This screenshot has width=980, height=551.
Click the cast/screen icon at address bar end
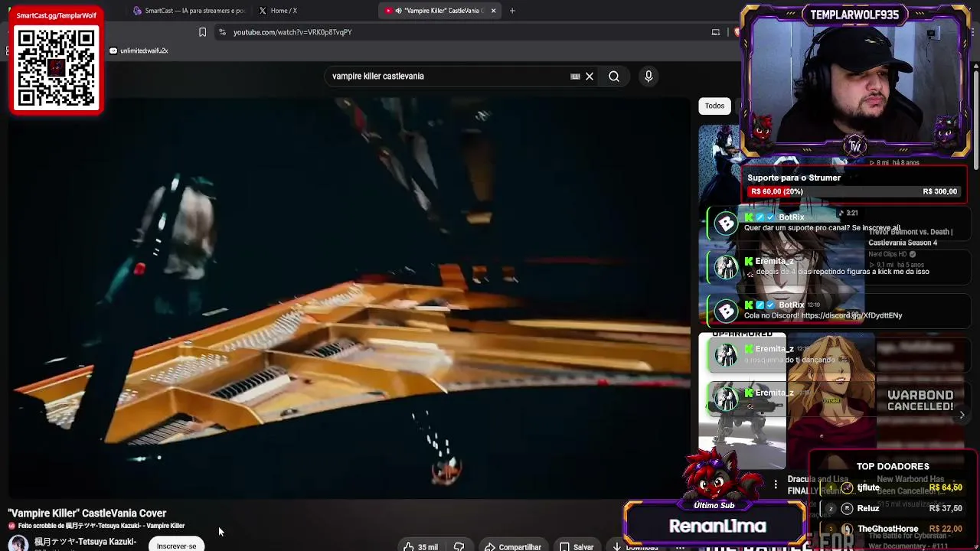pyautogui.click(x=716, y=32)
